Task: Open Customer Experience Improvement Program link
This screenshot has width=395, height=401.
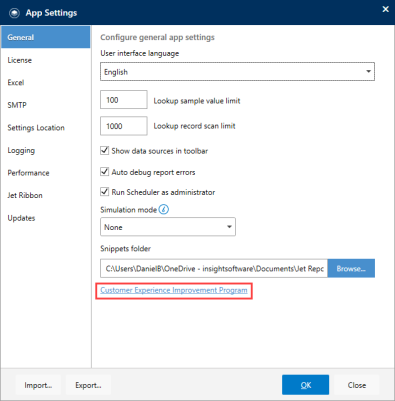Action: pos(174,290)
